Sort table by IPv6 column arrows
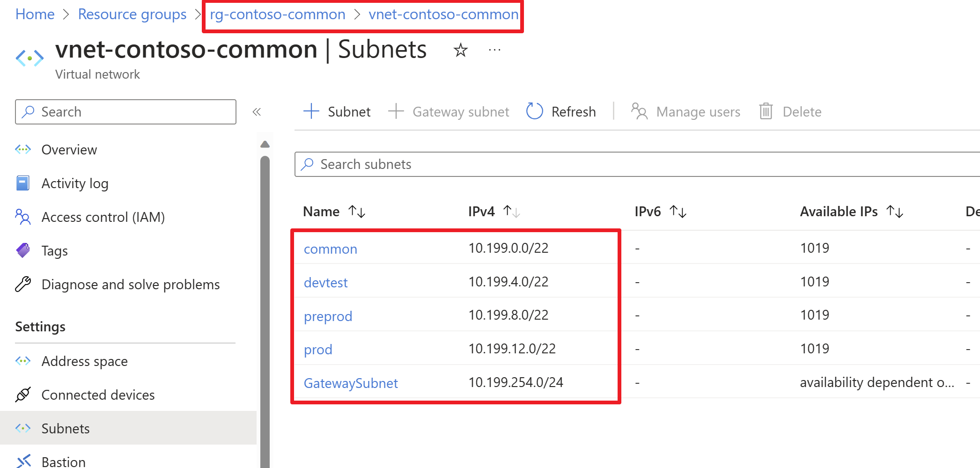This screenshot has width=980, height=468. (x=678, y=212)
